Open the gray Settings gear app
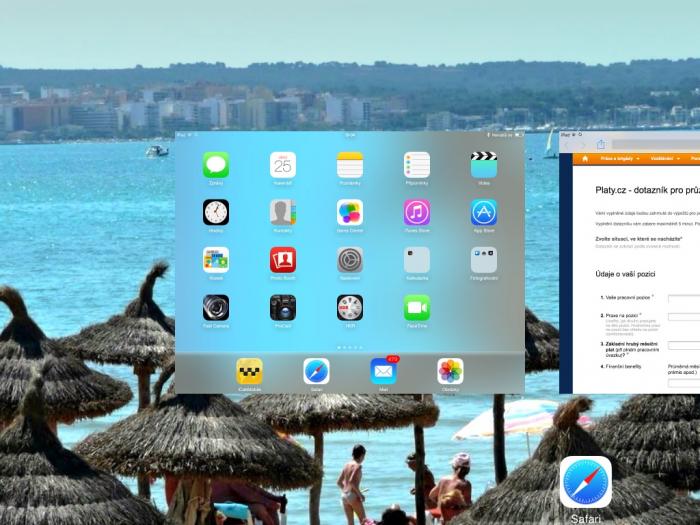Image resolution: width=700 pixels, height=525 pixels. click(350, 260)
